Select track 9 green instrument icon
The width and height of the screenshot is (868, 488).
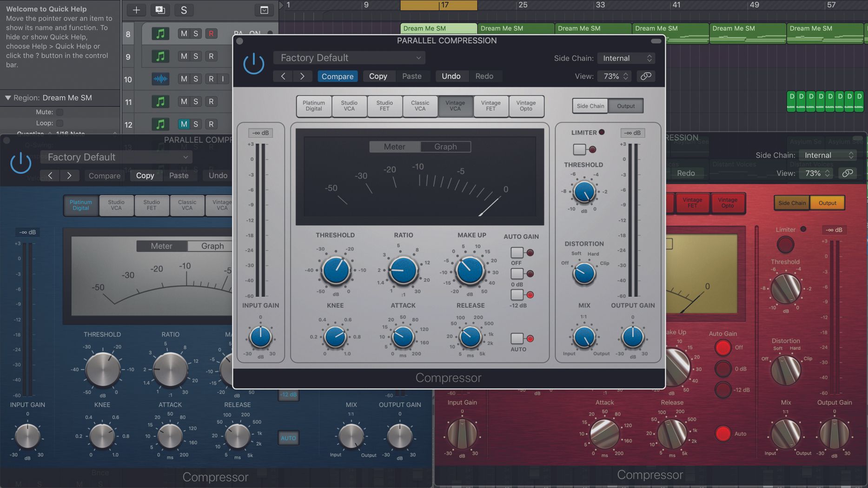click(x=160, y=56)
